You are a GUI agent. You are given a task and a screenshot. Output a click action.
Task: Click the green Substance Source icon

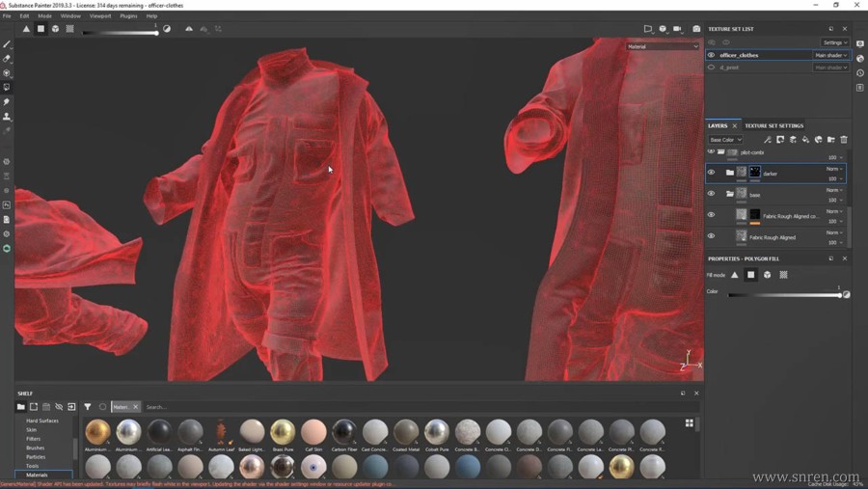[x=7, y=249]
